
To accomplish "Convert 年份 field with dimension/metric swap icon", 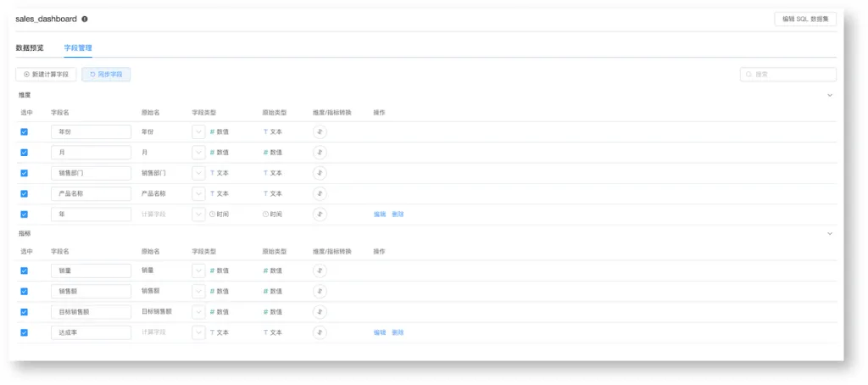I will tap(320, 131).
